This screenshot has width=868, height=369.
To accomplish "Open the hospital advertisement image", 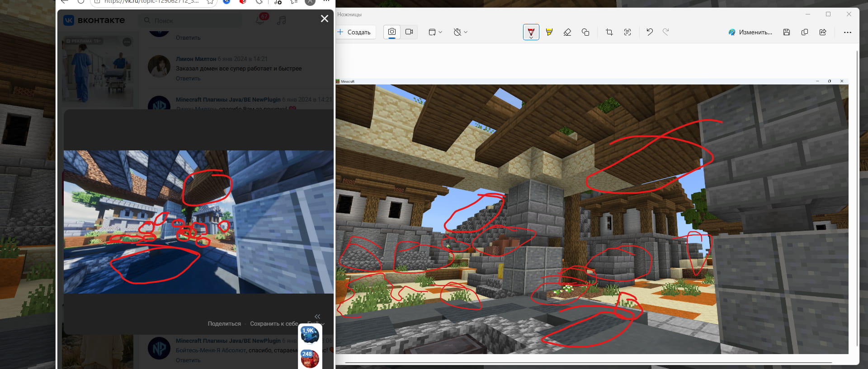I will pyautogui.click(x=98, y=72).
